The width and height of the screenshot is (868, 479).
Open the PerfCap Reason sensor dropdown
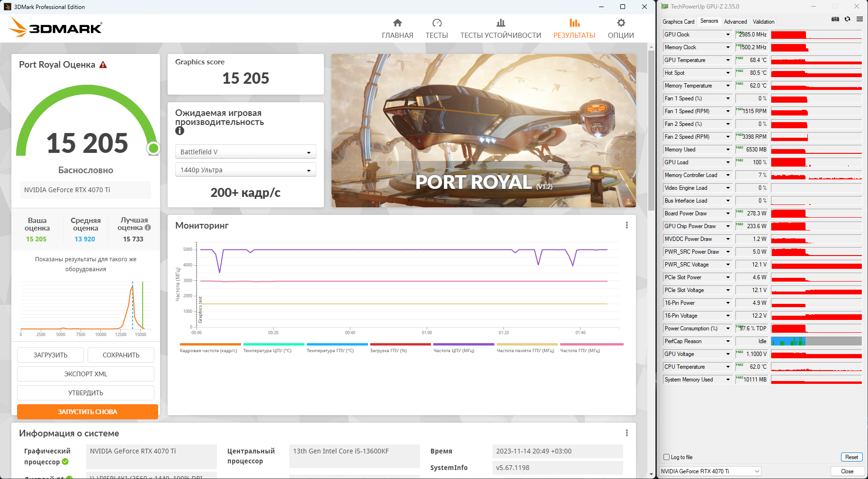pos(728,341)
